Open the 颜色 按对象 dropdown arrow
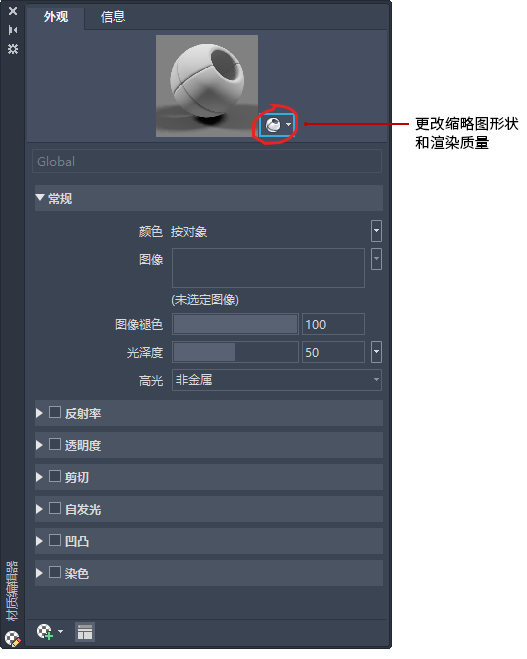This screenshot has width=527, height=659. pos(376,231)
